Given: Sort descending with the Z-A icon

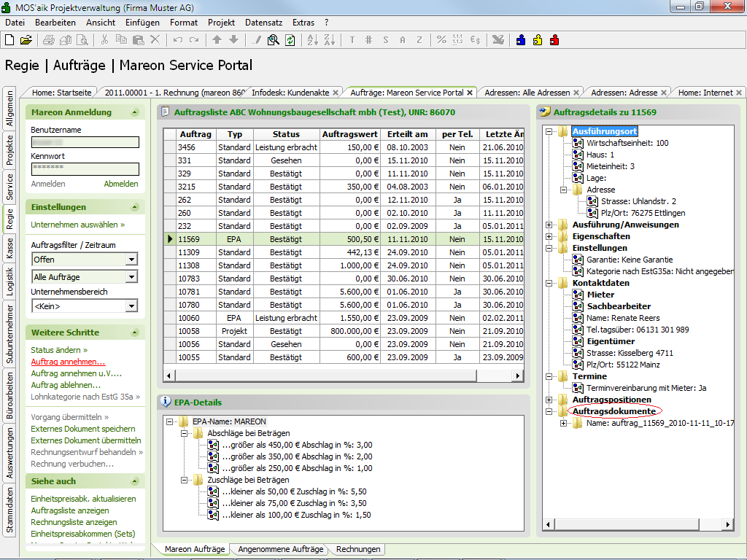Looking at the screenshot, I should tap(329, 40).
